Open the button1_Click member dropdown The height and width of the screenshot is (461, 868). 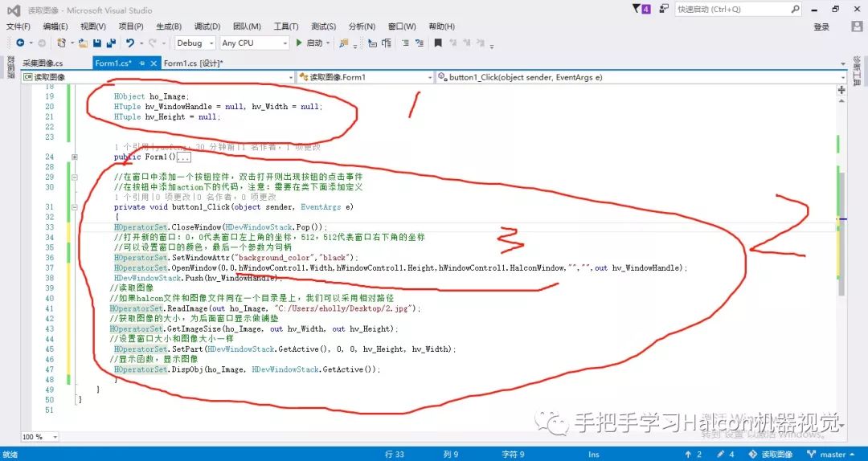642,77
